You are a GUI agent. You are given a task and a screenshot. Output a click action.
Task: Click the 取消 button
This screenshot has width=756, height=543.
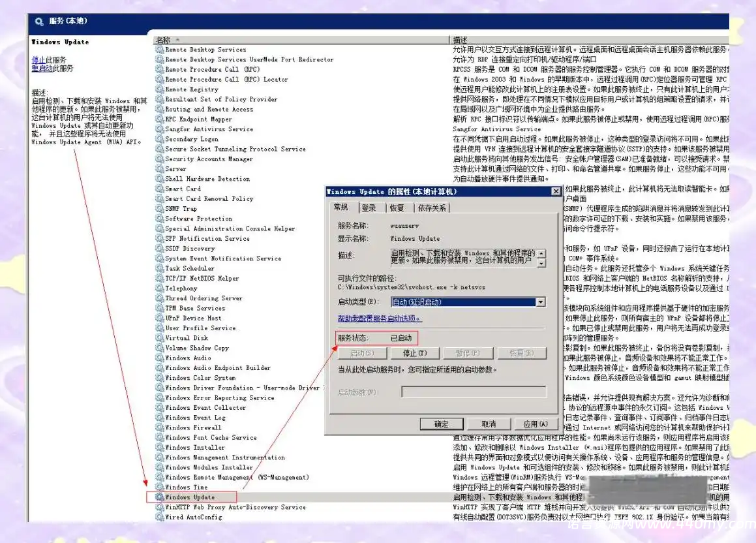pos(489,424)
